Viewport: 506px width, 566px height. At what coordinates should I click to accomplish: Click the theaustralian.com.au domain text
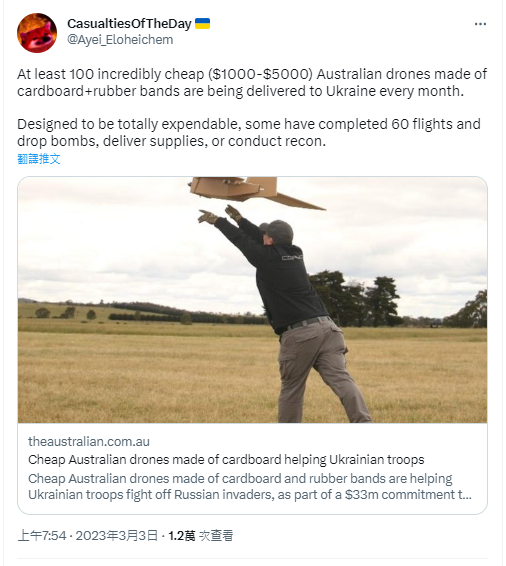tap(89, 441)
